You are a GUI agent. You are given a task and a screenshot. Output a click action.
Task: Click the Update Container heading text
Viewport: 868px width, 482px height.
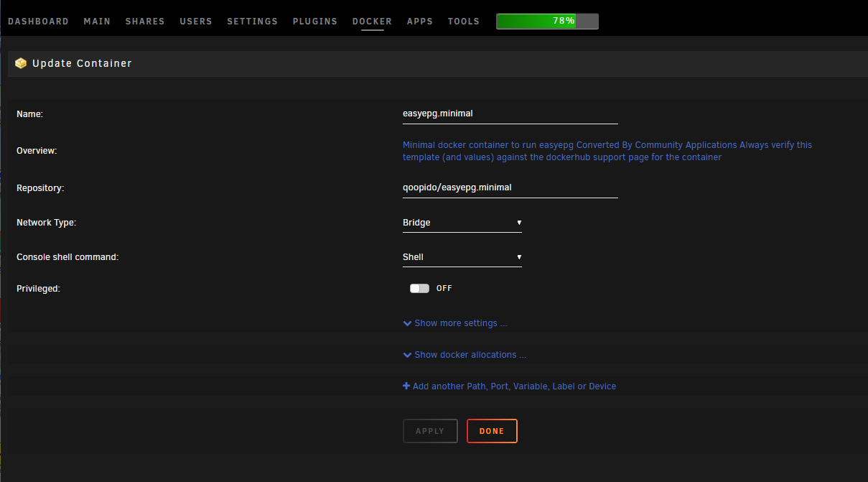click(x=82, y=63)
